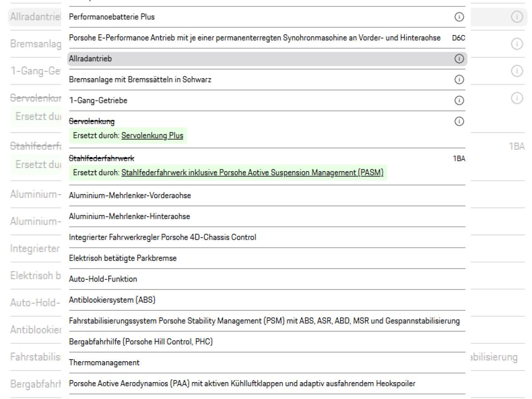Select the Auto-Hold-Funktion row
This screenshot has height=399, width=532.
point(266,279)
